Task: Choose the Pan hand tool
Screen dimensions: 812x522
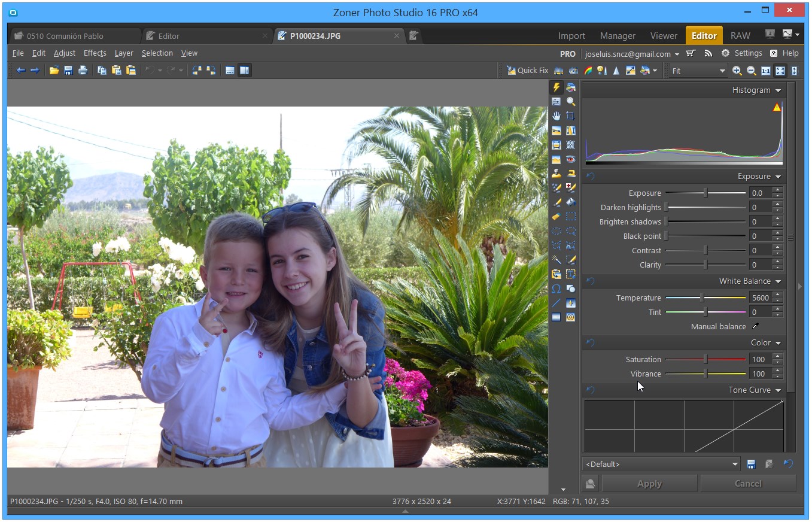Action: [x=556, y=116]
